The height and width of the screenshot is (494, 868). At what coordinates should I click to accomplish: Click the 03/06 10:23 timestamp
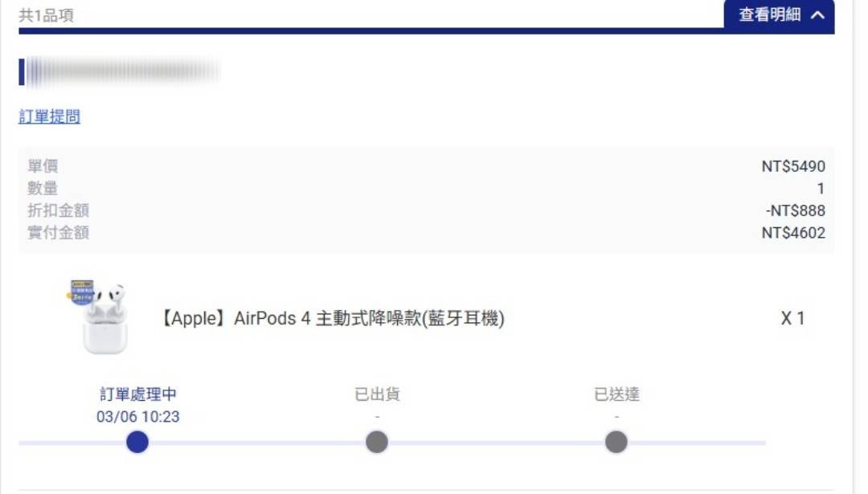point(138,417)
